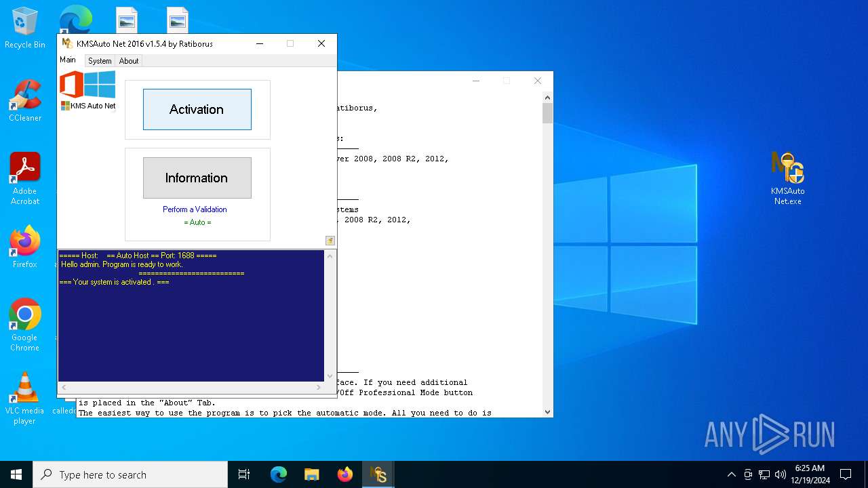Select the Recycle Bin desktop icon
The width and height of the screenshot is (868, 488).
click(25, 28)
